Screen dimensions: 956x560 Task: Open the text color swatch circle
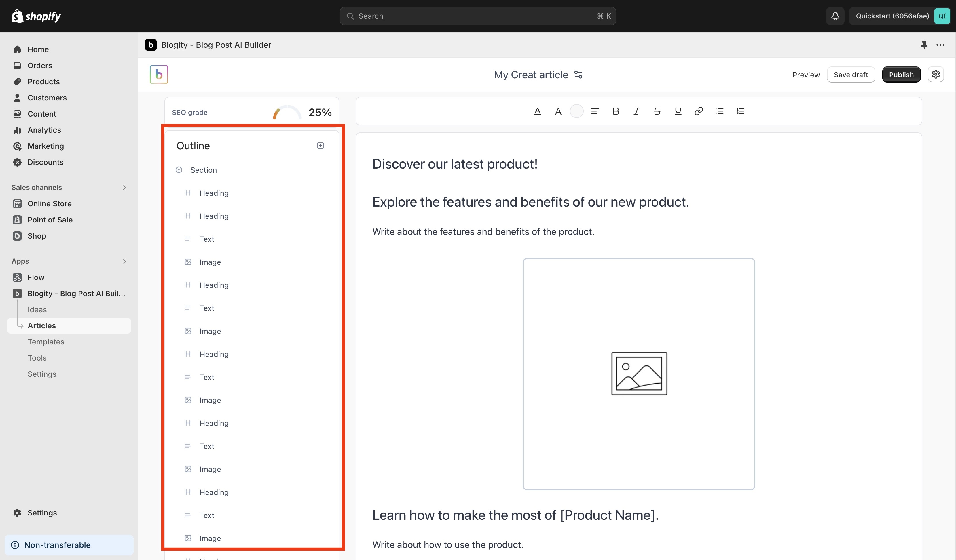click(576, 111)
